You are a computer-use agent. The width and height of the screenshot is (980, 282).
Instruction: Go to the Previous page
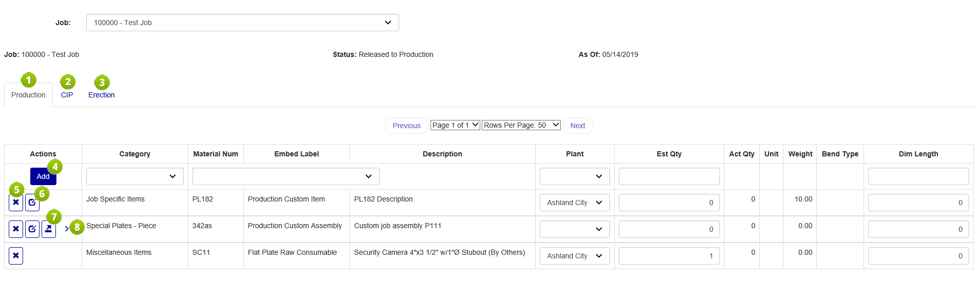tap(406, 126)
